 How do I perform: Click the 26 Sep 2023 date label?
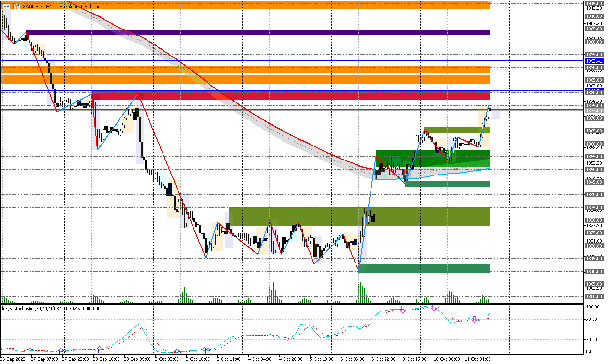[x=13, y=359]
